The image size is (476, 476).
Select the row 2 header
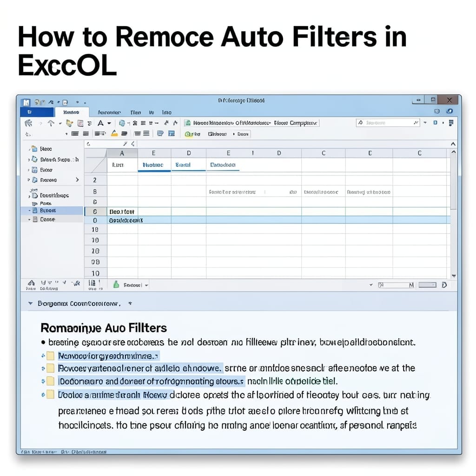[x=95, y=180]
